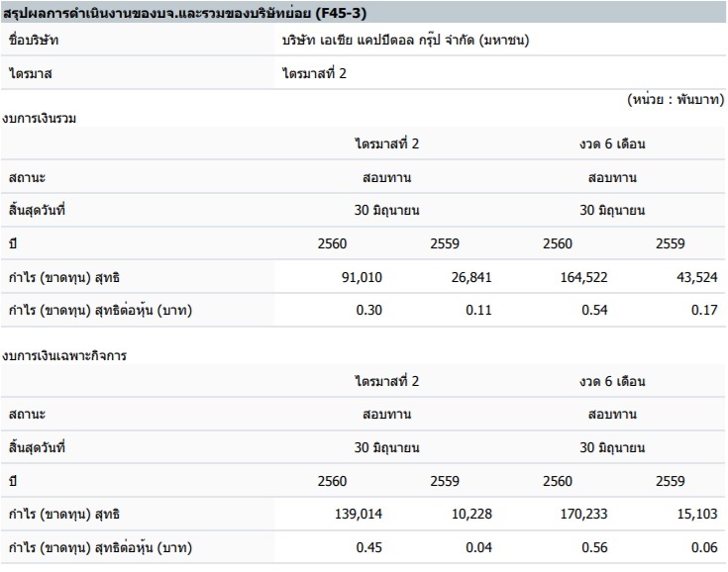Click company name "บริษัท เอเชีย แคปปิตอล กรุ๊ป จำกัด (มหาชน)"

(x=405, y=40)
